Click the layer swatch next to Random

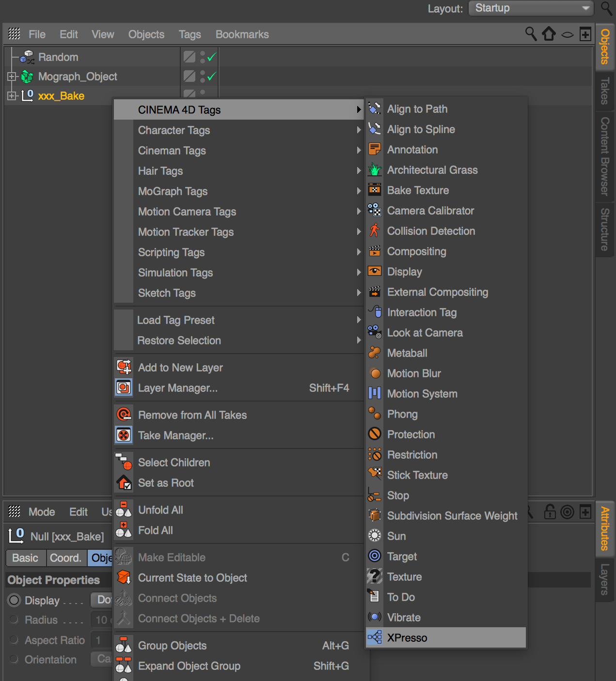[189, 57]
